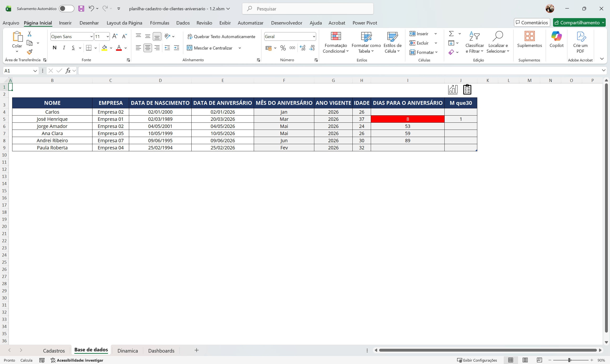The image size is (610, 364).
Task: Switch to the Dashboards sheet tab
Action: pos(161,350)
